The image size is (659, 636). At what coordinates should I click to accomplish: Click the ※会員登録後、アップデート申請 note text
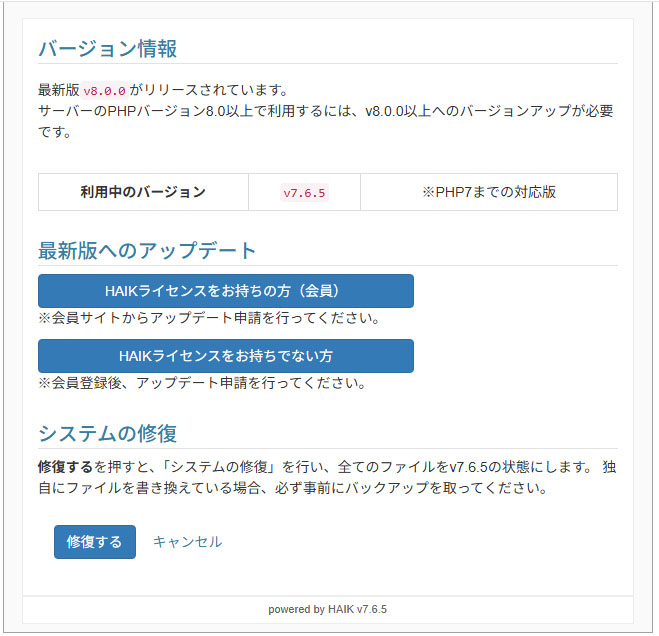pos(202,383)
